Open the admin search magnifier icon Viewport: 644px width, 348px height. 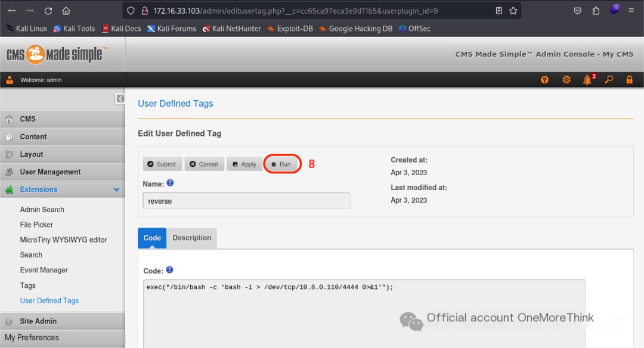(x=609, y=79)
